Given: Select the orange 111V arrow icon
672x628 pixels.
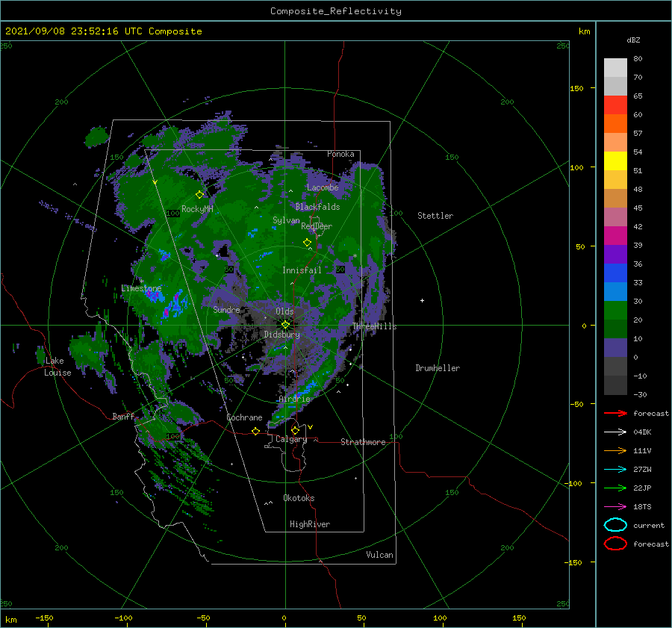Looking at the screenshot, I should click(x=615, y=450).
